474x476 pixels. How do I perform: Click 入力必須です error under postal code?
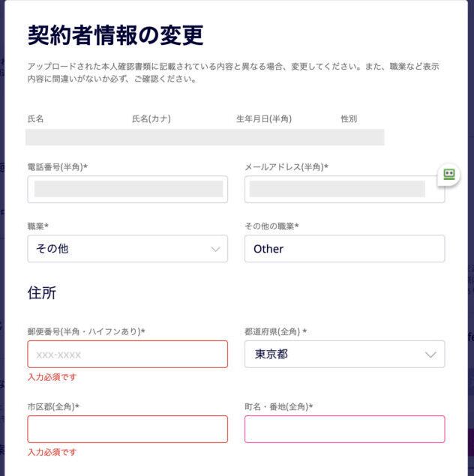[x=52, y=377]
